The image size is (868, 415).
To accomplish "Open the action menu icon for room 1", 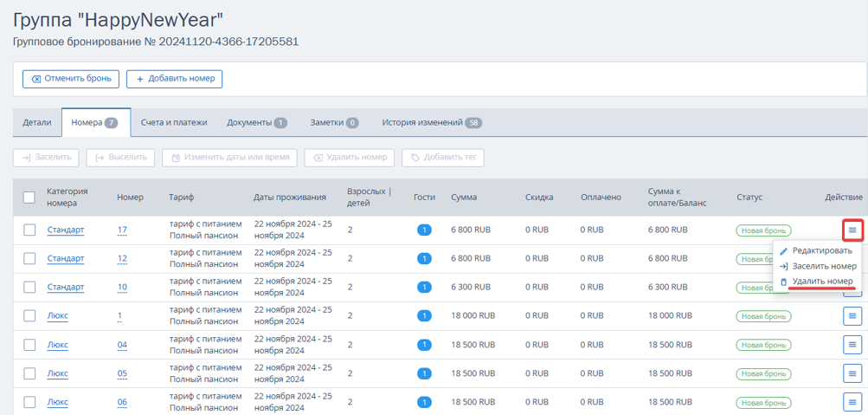I will pyautogui.click(x=852, y=316).
